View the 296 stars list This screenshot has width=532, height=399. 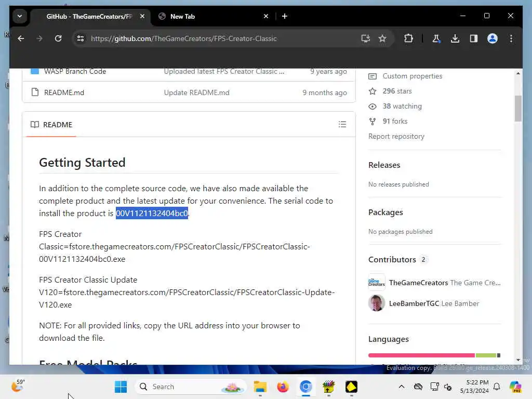pyautogui.click(x=397, y=91)
